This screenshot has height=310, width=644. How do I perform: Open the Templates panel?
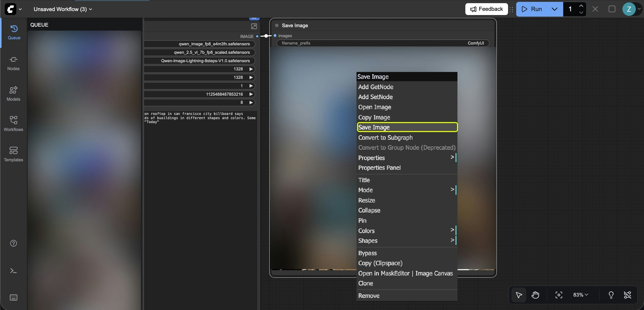tap(13, 154)
